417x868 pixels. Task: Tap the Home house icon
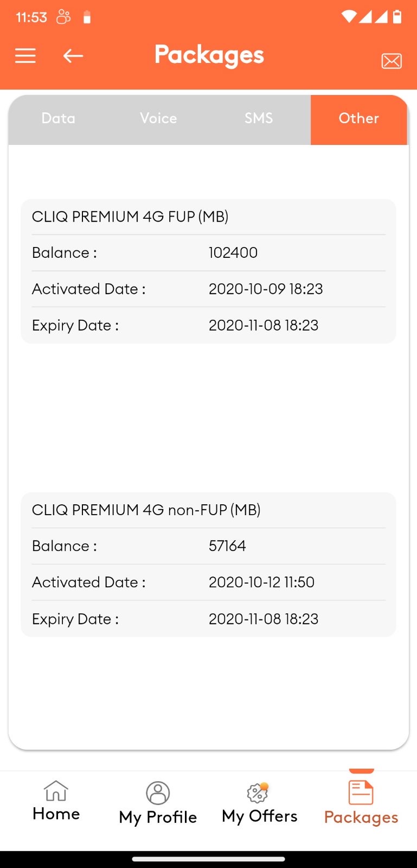[56, 791]
